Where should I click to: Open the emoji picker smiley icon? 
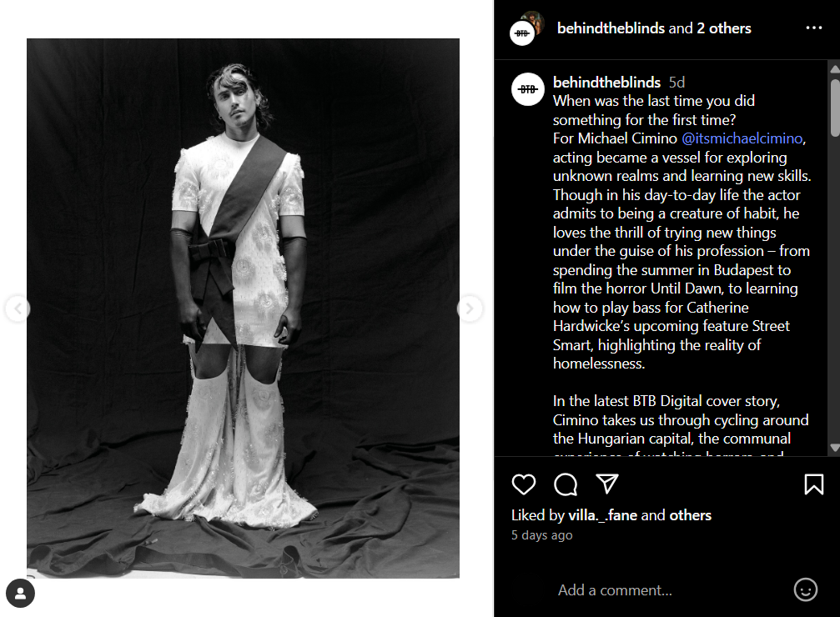(x=805, y=589)
